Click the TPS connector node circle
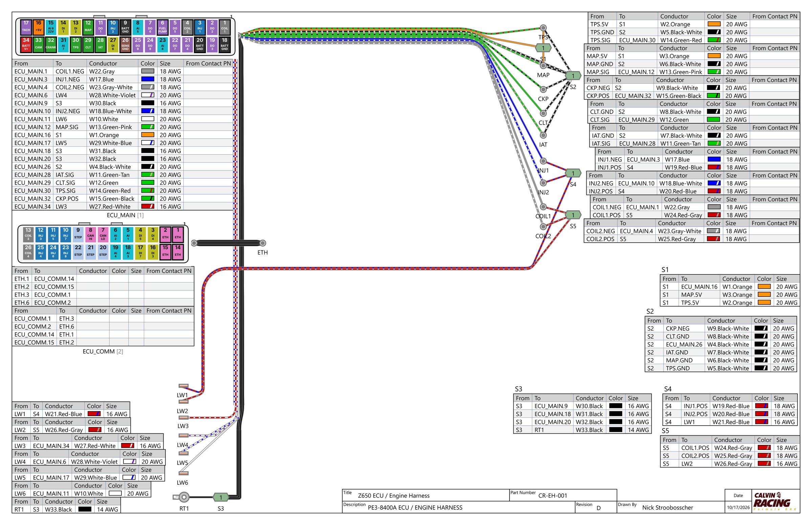The width and height of the screenshot is (812, 525). tap(543, 28)
